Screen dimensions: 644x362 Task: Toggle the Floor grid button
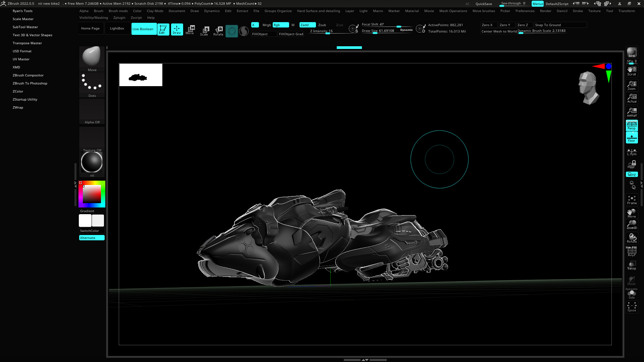(x=632, y=138)
